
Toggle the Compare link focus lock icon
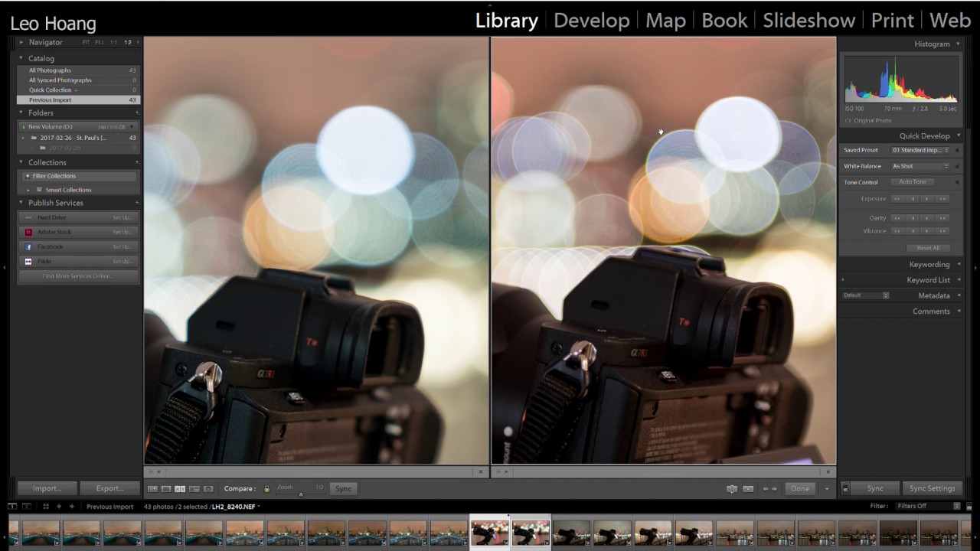(266, 488)
